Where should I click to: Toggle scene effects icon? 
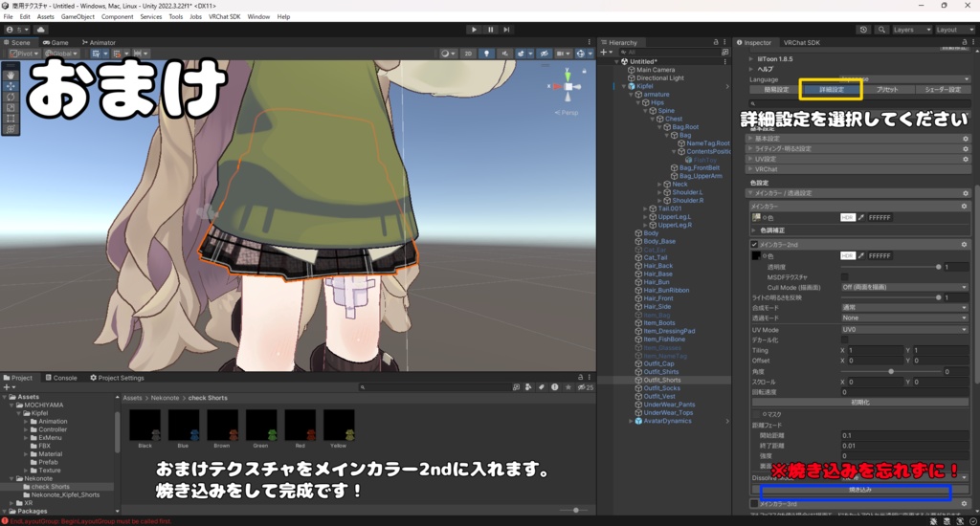[523, 54]
